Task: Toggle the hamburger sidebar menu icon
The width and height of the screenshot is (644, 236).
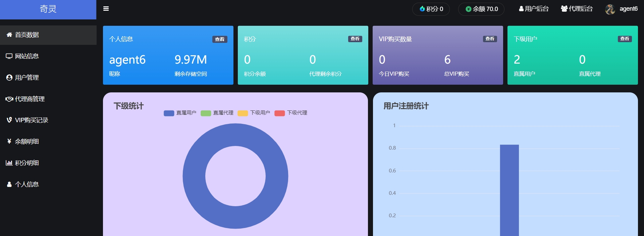Action: (106, 9)
